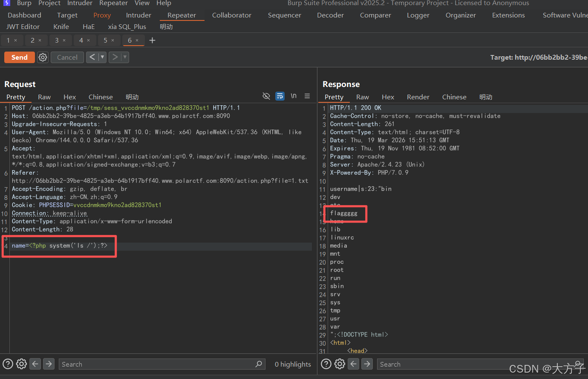The image size is (588, 379).
Task: Close Repeater tab 5
Action: (x=113, y=41)
